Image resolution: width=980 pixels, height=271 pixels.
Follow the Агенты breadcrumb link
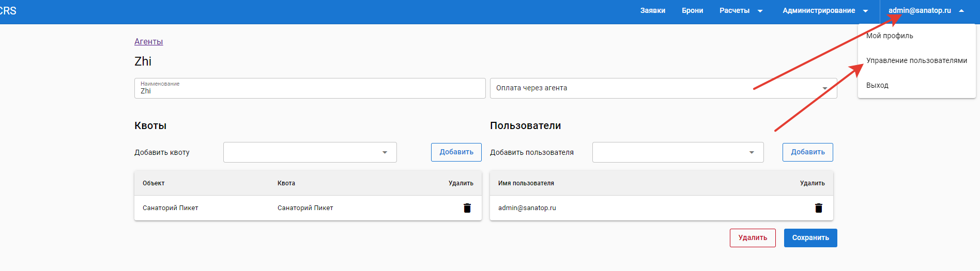[148, 41]
